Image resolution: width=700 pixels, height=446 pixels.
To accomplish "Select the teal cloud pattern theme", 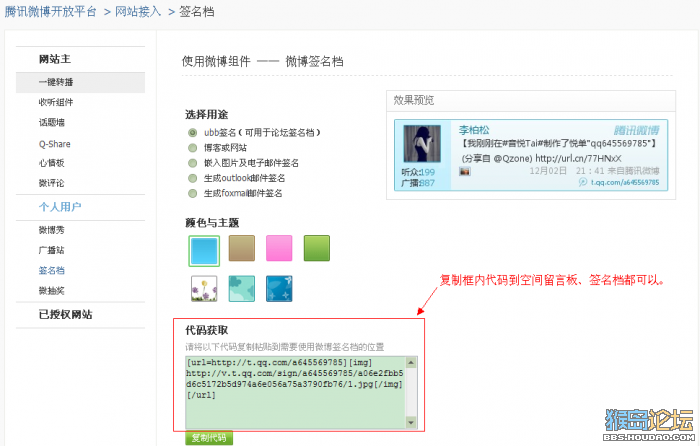I will coord(242,288).
